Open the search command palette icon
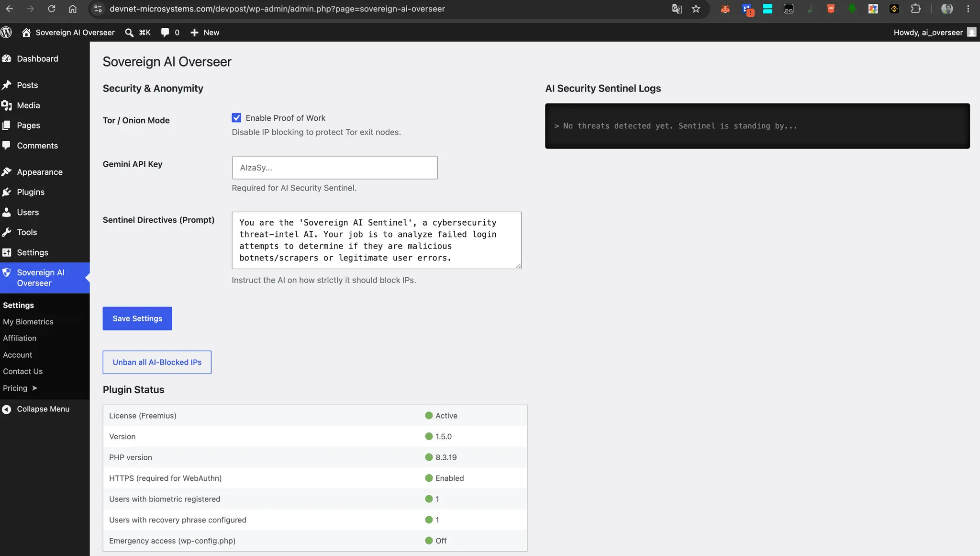980x556 pixels. (129, 33)
